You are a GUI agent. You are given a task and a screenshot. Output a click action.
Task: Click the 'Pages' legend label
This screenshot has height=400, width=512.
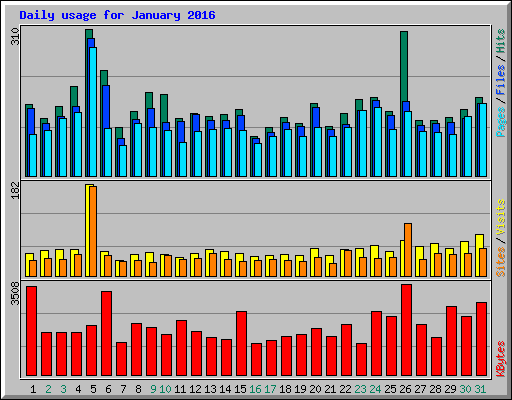pyautogui.click(x=501, y=122)
